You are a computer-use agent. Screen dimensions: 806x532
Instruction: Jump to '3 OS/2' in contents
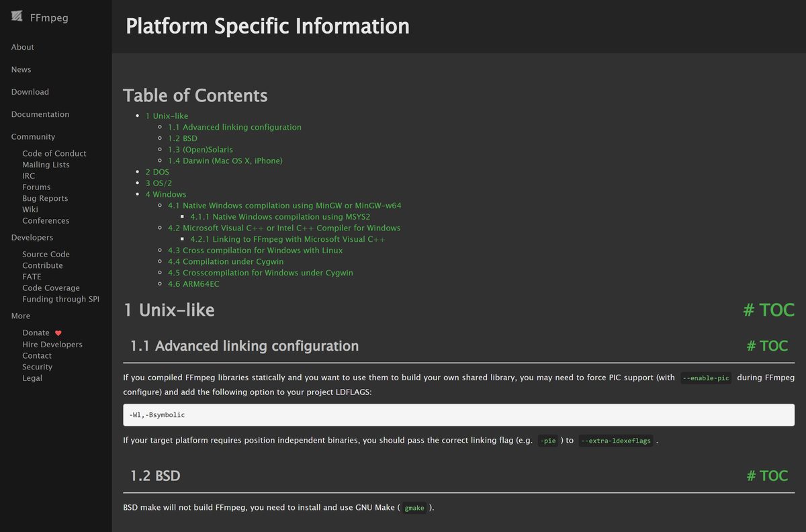[x=159, y=183]
